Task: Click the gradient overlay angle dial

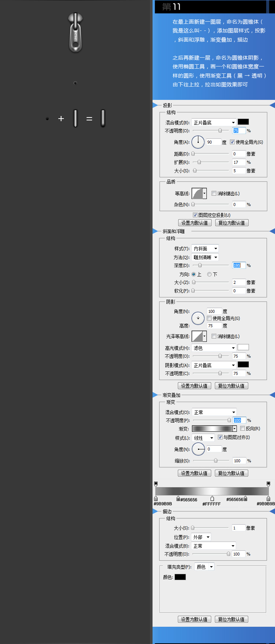Action: 198,449
